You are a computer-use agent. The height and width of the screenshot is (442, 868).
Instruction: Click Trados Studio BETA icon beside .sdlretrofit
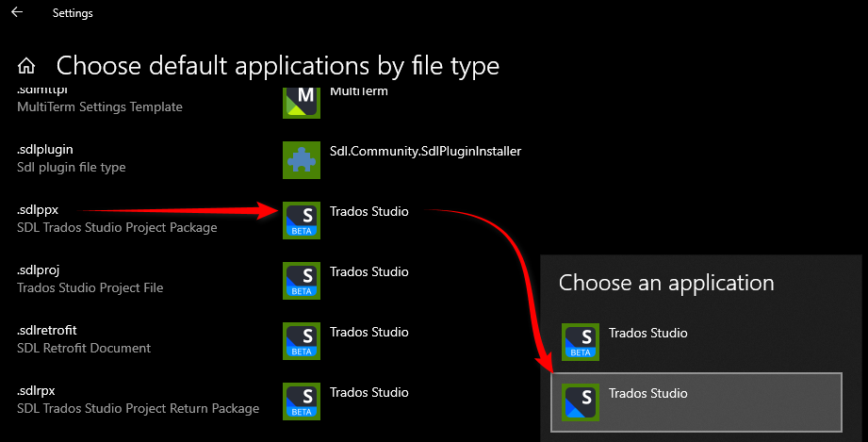click(x=302, y=341)
